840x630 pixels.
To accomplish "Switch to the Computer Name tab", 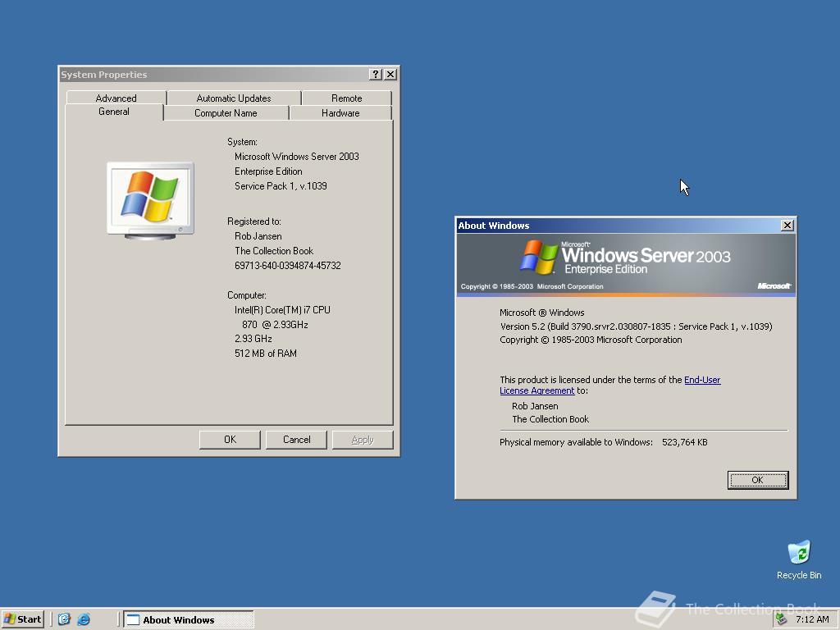I will click(226, 113).
